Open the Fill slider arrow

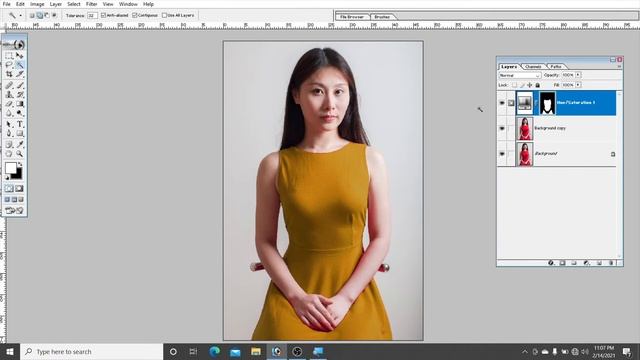pyautogui.click(x=578, y=85)
